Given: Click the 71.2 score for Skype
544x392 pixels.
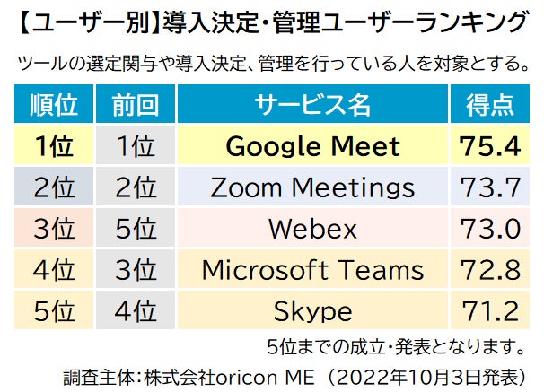Looking at the screenshot, I should coord(490,309).
